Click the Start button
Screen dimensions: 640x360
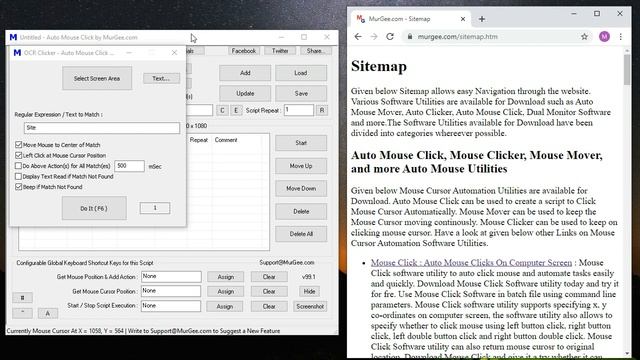coord(301,143)
